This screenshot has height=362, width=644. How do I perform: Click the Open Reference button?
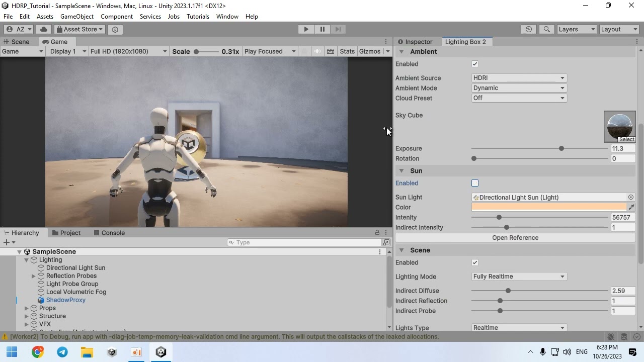(x=515, y=238)
